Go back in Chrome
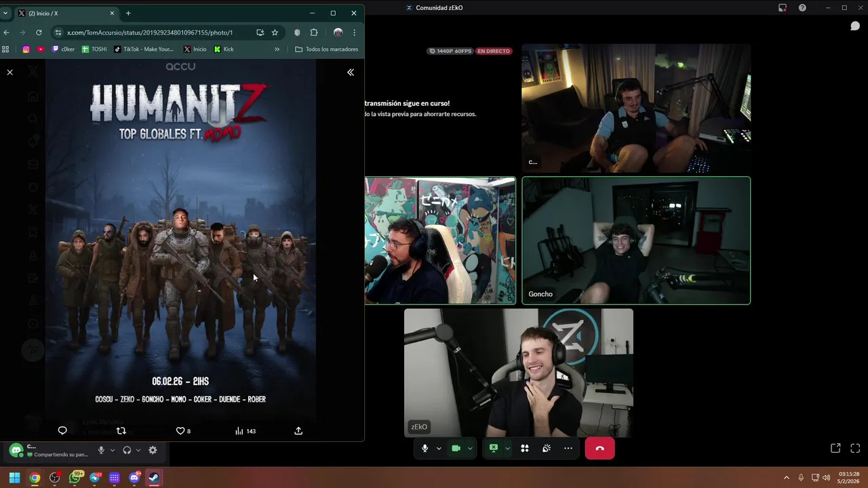Viewport: 868px width, 488px height. click(x=6, y=33)
